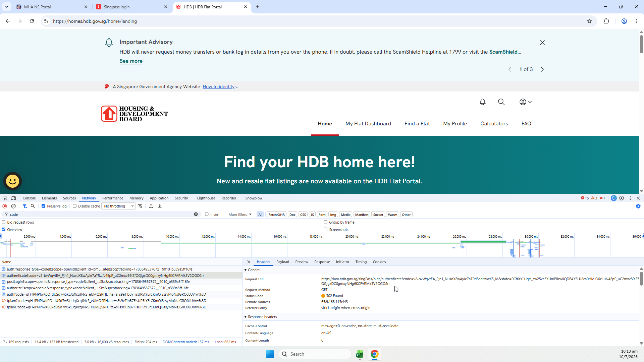644x362 pixels.
Task: Go to previous advisory message
Action: [x=510, y=69]
